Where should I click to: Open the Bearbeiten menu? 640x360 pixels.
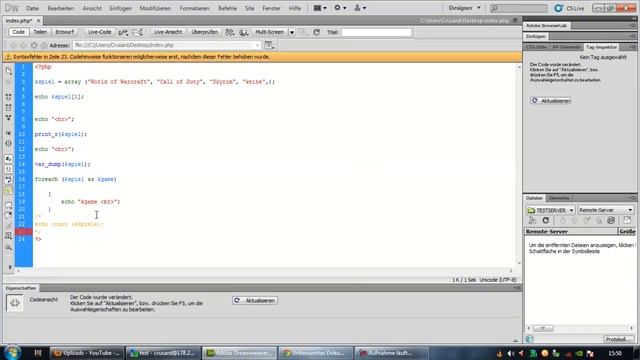[60, 8]
